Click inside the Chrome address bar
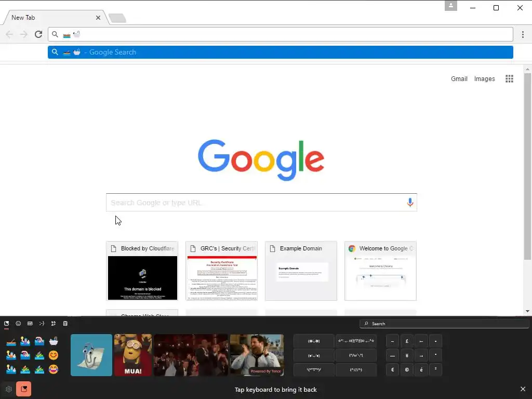Screen dimensions: 532x399 click(280, 34)
